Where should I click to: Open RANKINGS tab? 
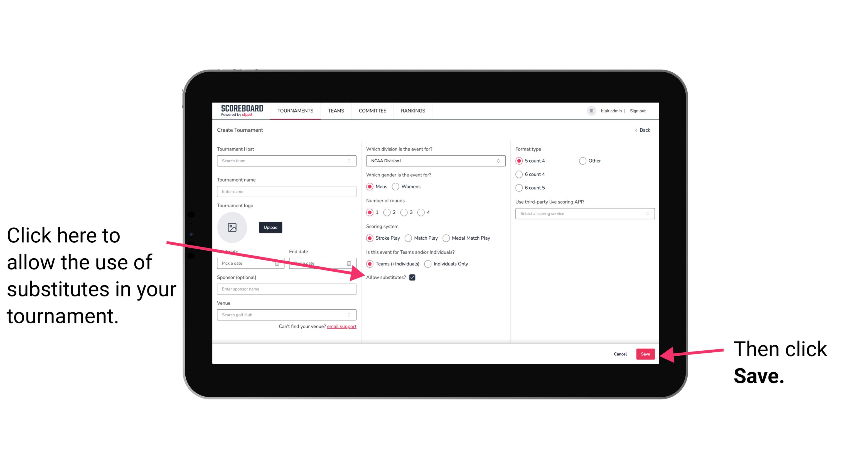[x=412, y=110]
